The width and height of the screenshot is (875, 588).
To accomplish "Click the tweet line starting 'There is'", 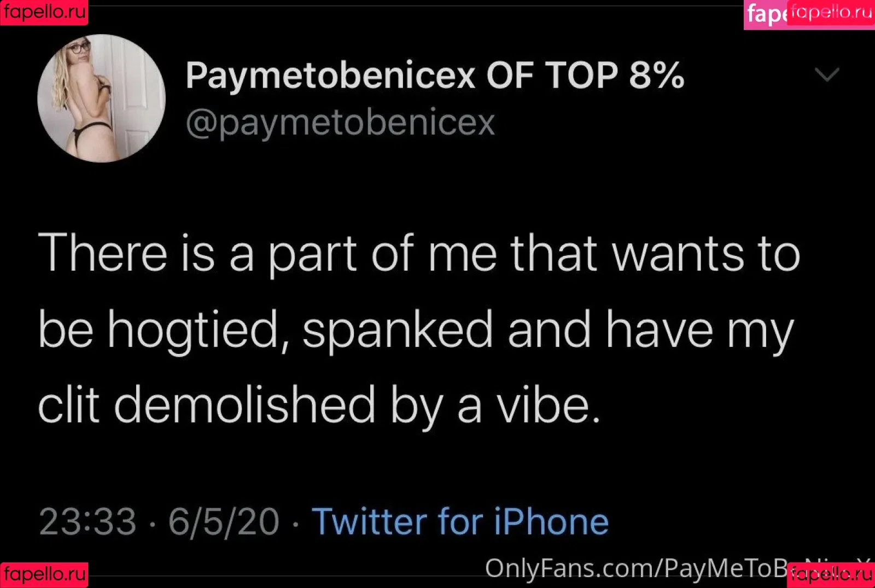I will [x=419, y=253].
